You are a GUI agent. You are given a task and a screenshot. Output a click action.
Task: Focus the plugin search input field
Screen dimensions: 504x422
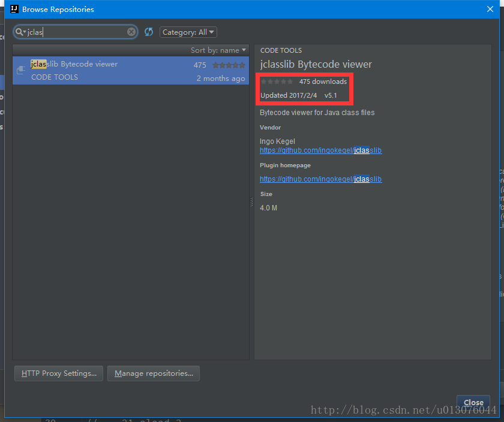pos(77,32)
